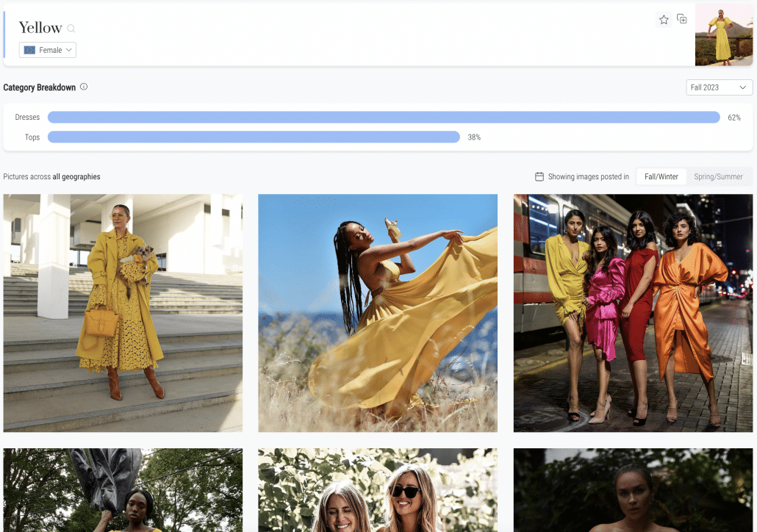Click the 'all geographies' text
The width and height of the screenshot is (757, 532).
[x=76, y=176]
